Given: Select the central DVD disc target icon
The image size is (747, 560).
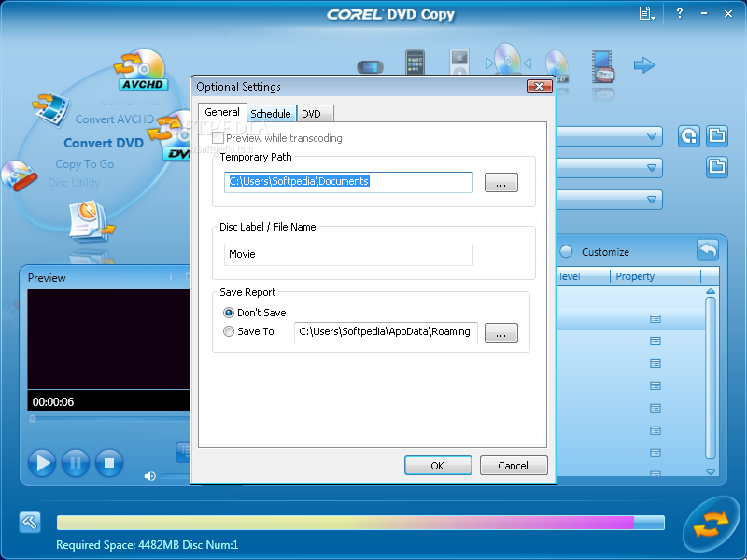Looking at the screenshot, I should point(507,60).
